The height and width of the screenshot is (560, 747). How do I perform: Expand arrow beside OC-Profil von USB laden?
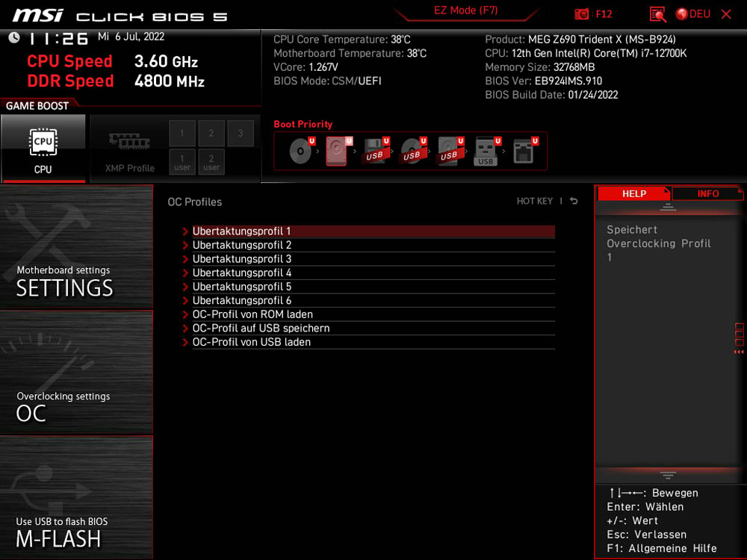coord(185,342)
